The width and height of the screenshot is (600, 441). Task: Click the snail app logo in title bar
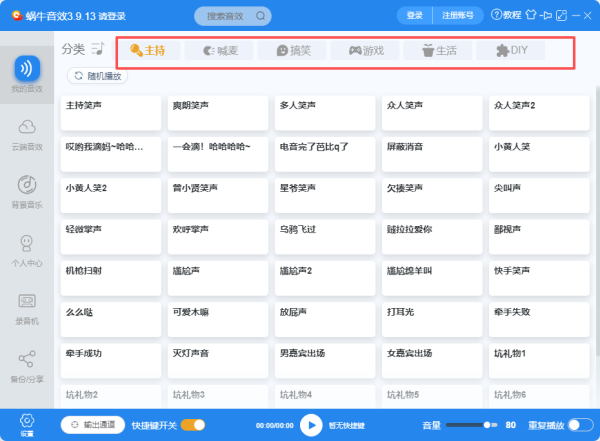(17, 15)
